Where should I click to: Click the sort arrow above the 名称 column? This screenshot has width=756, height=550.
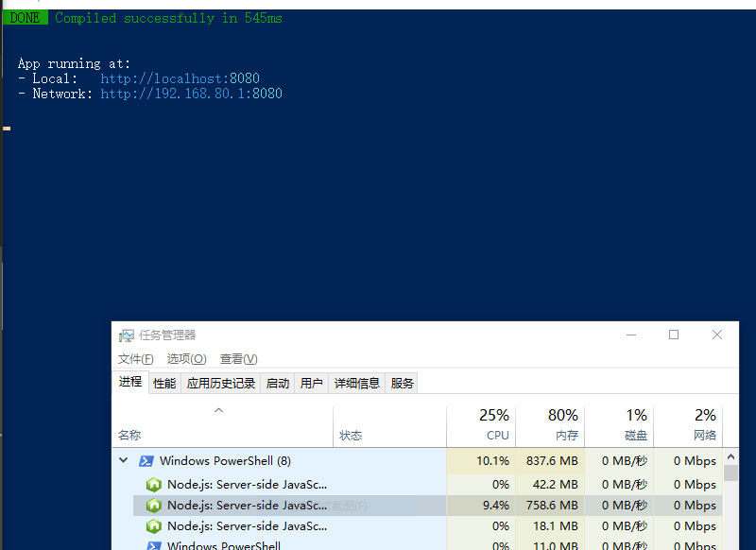tap(218, 410)
